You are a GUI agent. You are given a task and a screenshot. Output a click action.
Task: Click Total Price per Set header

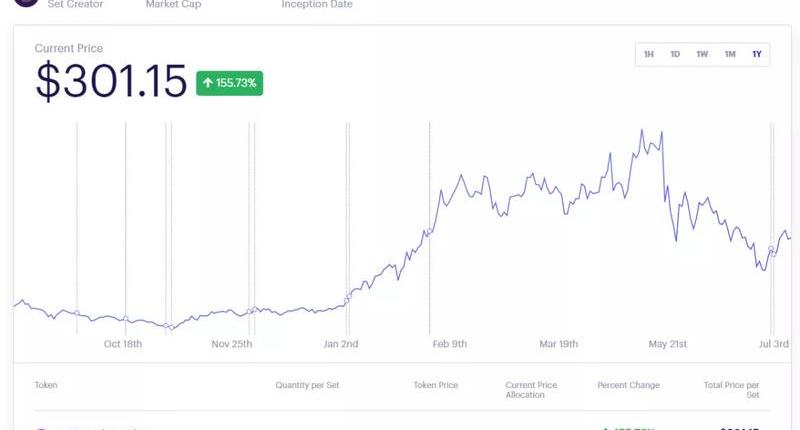[731, 390]
